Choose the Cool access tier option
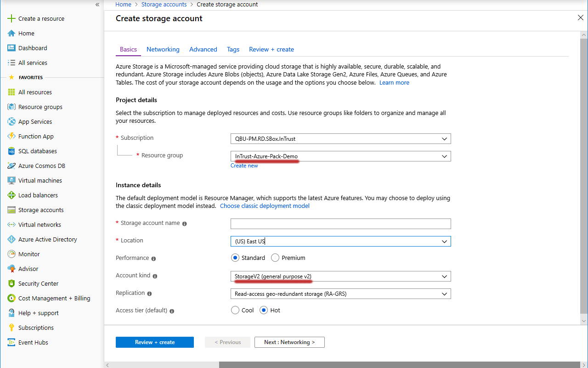This screenshot has height=368, width=588. click(235, 310)
